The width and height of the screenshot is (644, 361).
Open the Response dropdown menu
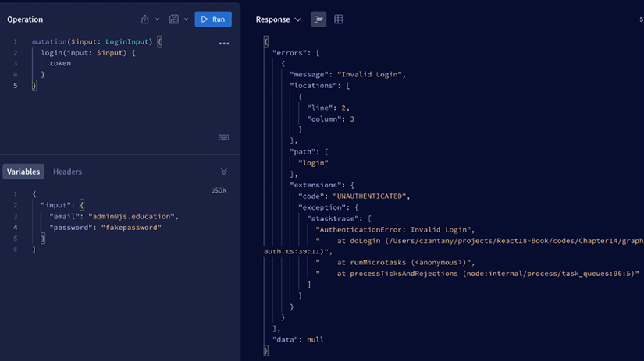279,19
